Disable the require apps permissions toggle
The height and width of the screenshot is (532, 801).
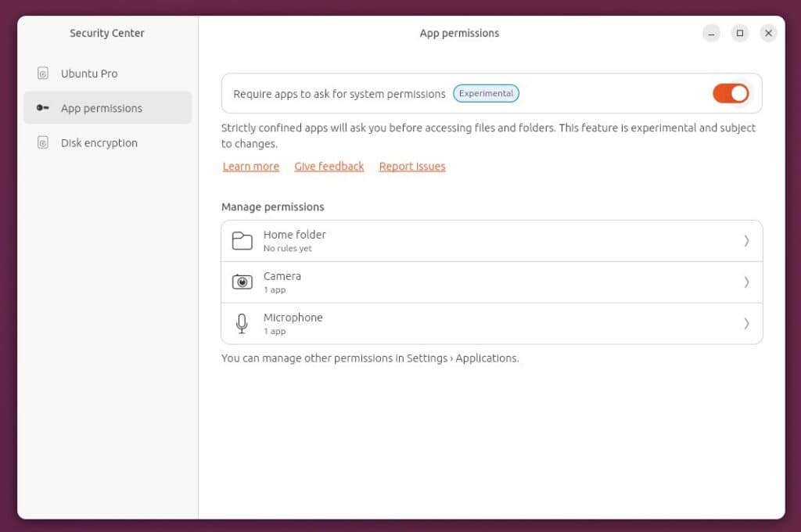731,94
